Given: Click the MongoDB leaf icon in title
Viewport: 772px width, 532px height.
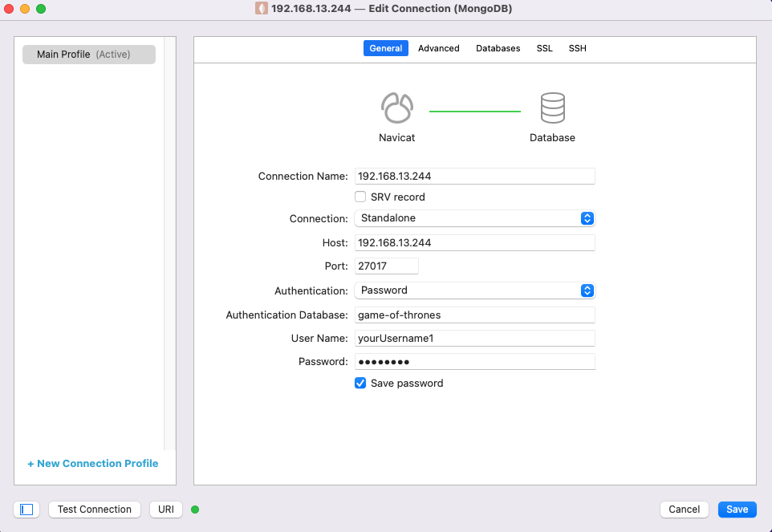Looking at the screenshot, I should (x=262, y=8).
